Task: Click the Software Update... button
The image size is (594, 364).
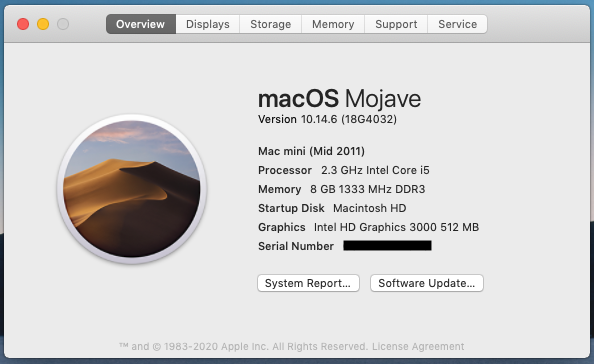Action: [427, 283]
